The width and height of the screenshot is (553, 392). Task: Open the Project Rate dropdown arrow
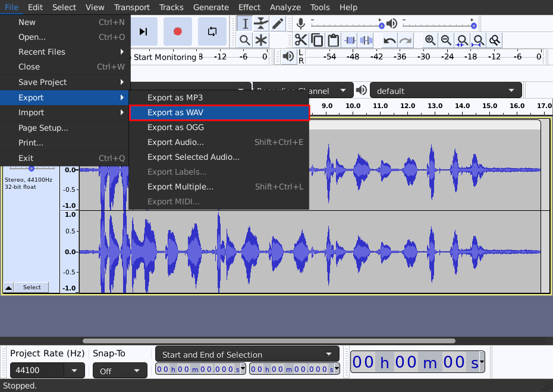pyautogui.click(x=74, y=371)
